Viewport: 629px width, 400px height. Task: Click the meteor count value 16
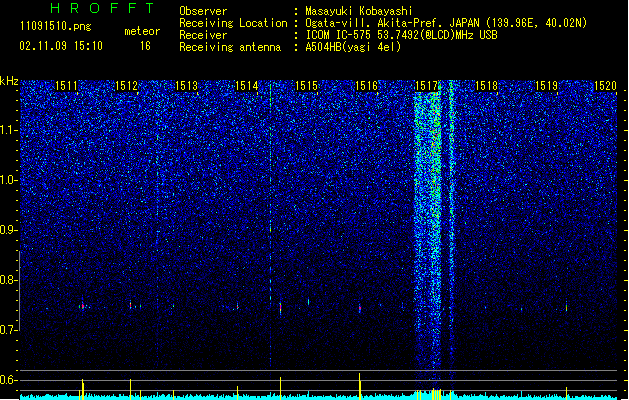point(145,46)
